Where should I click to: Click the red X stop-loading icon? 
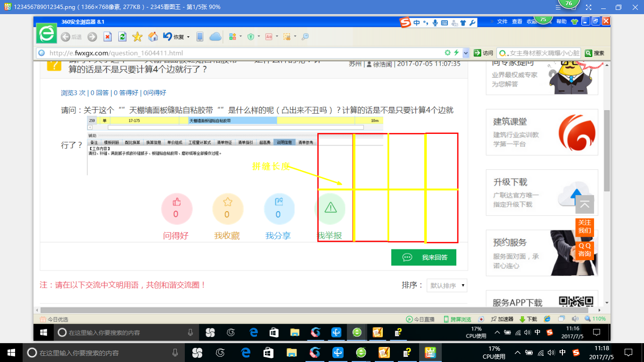[107, 37]
